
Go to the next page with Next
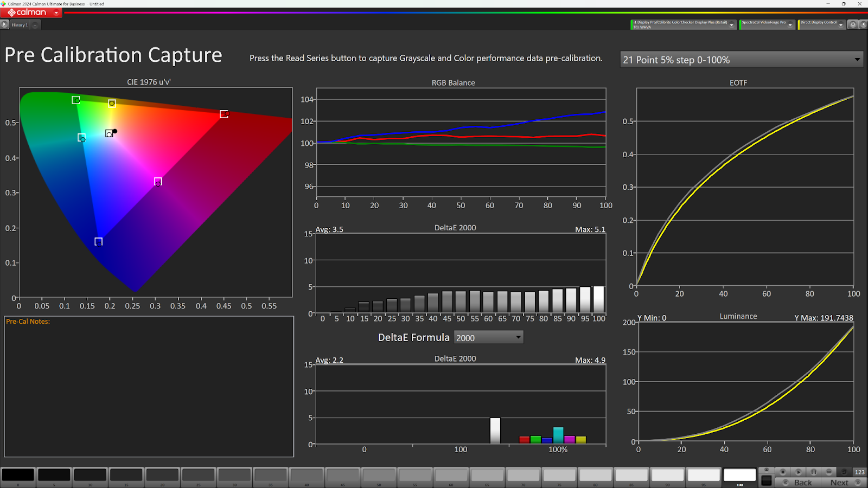click(844, 483)
